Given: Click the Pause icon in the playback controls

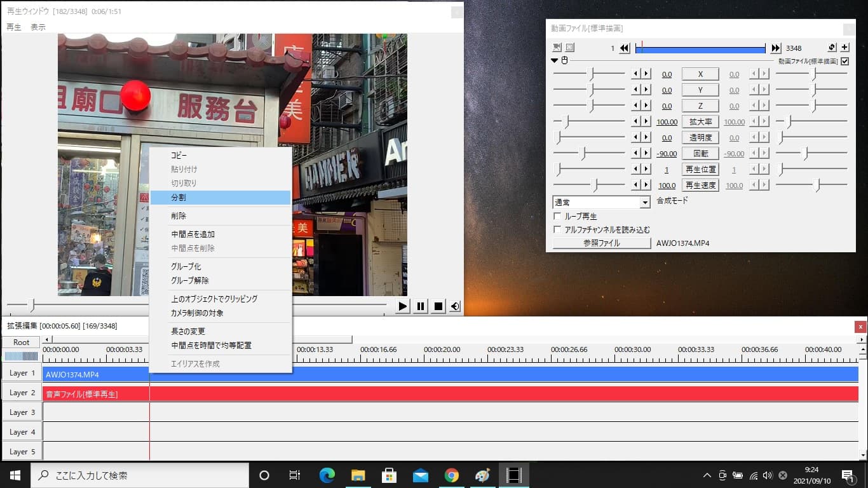Looking at the screenshot, I should click(x=420, y=306).
